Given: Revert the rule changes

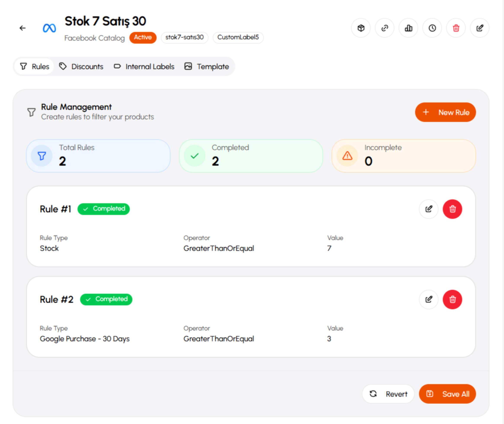Looking at the screenshot, I should (388, 394).
